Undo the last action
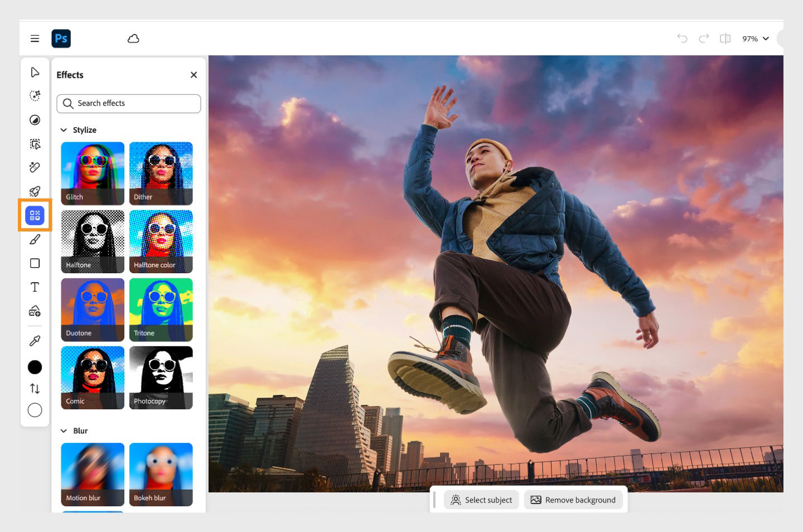 pos(682,38)
